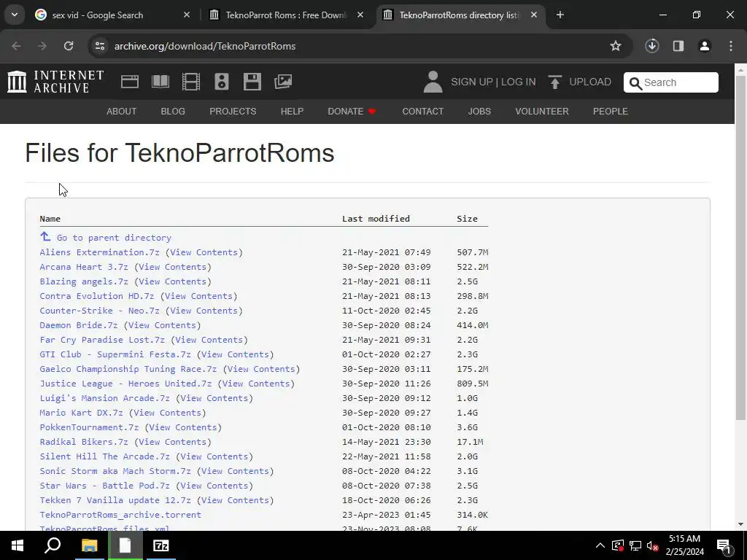Download 'Tekken 7 Vanilla update 12.7z' link

point(115,500)
